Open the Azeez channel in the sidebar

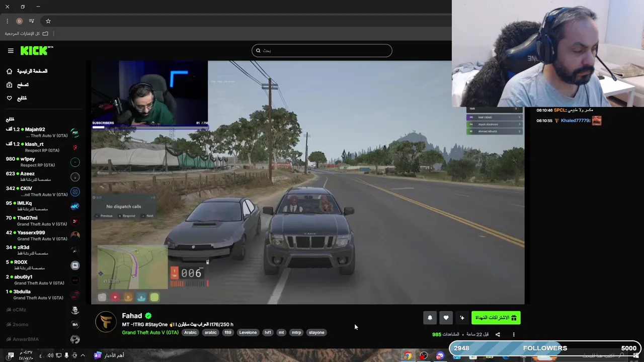click(42, 176)
